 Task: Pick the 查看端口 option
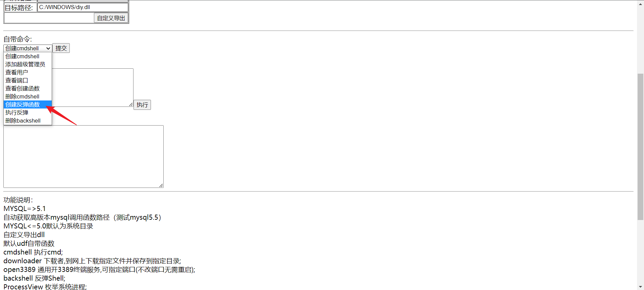coord(17,80)
